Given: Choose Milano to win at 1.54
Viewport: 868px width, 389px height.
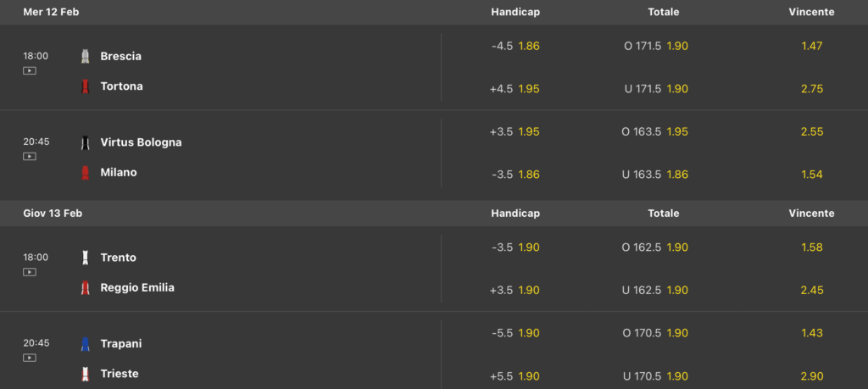Looking at the screenshot, I should (811, 175).
